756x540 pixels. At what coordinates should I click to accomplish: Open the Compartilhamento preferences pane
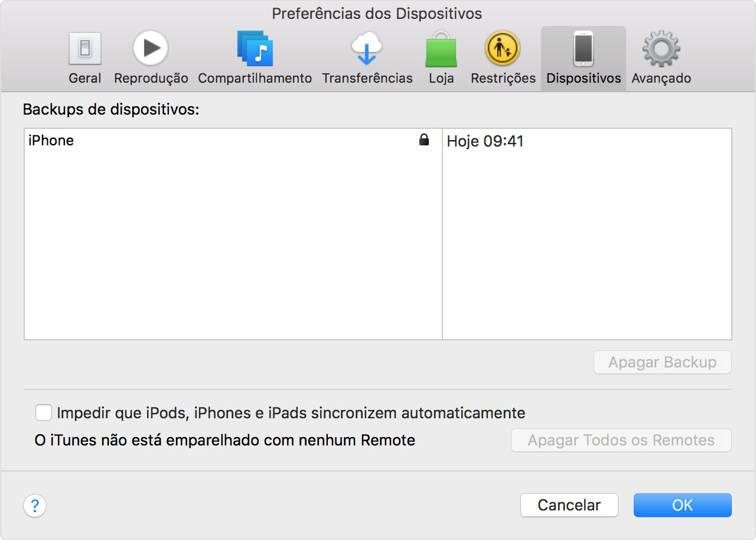tap(255, 58)
